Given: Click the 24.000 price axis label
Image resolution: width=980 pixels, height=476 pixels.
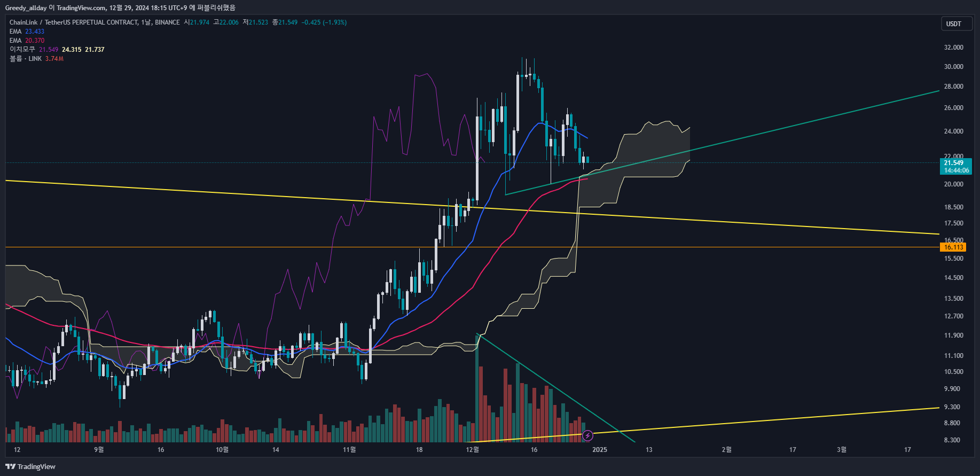Looking at the screenshot, I should (x=954, y=131).
